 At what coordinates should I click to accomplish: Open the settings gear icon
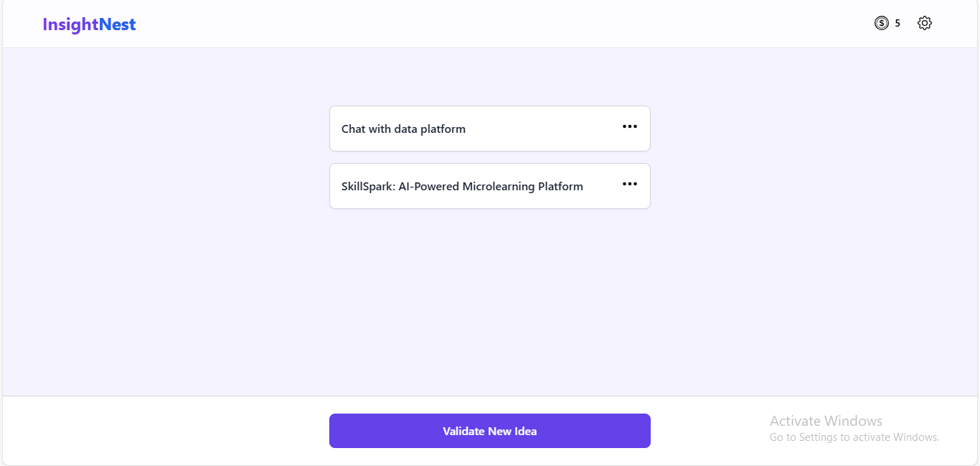(924, 23)
